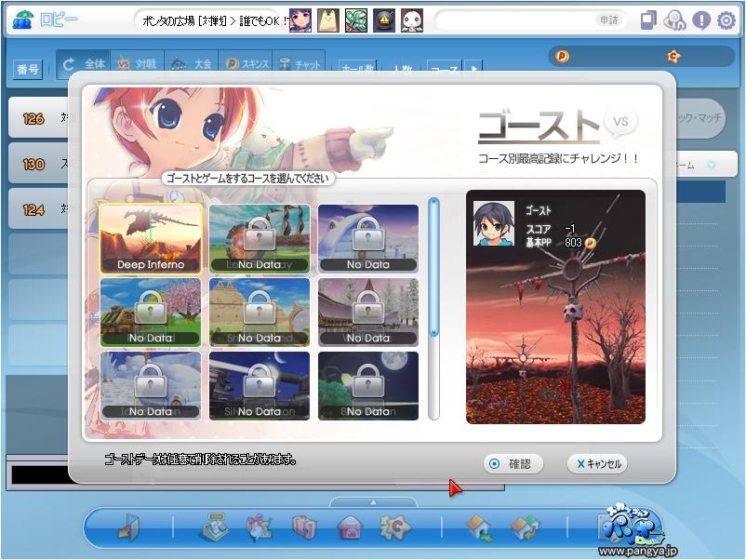Click the right arrow next to コース header

[x=473, y=67]
